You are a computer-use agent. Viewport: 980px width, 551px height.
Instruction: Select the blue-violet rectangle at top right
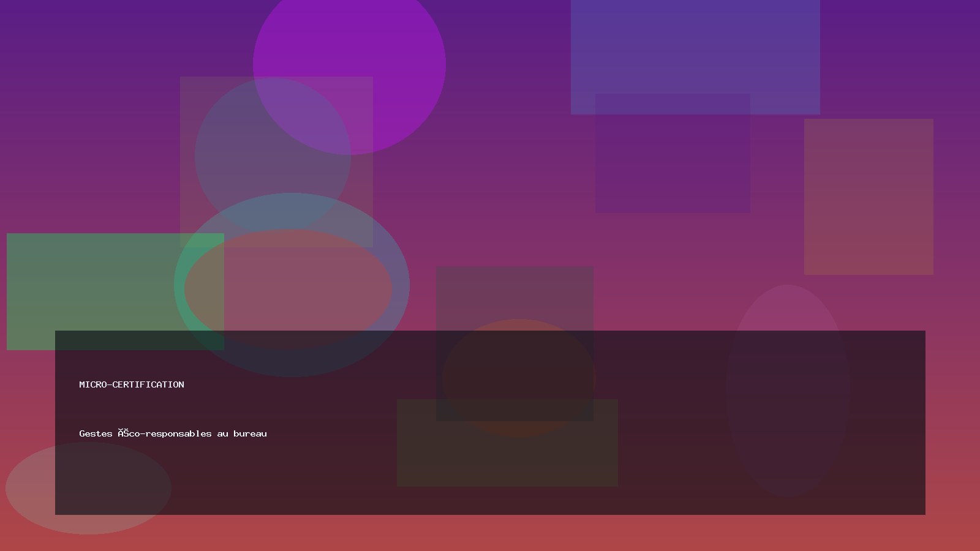pos(695,49)
